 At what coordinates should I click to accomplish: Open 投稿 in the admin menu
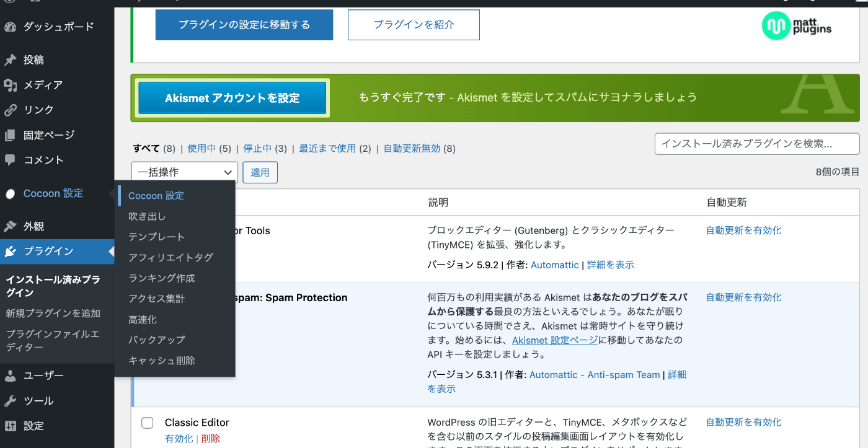coord(33,60)
